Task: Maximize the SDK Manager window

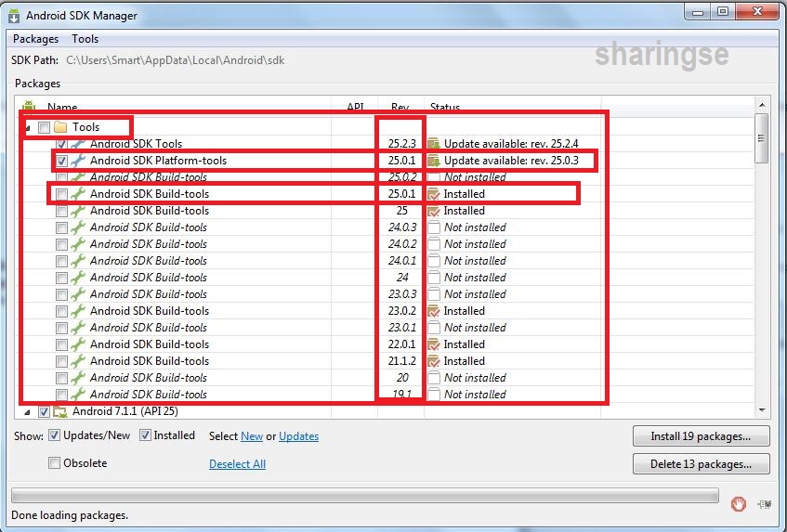Action: tap(723, 11)
